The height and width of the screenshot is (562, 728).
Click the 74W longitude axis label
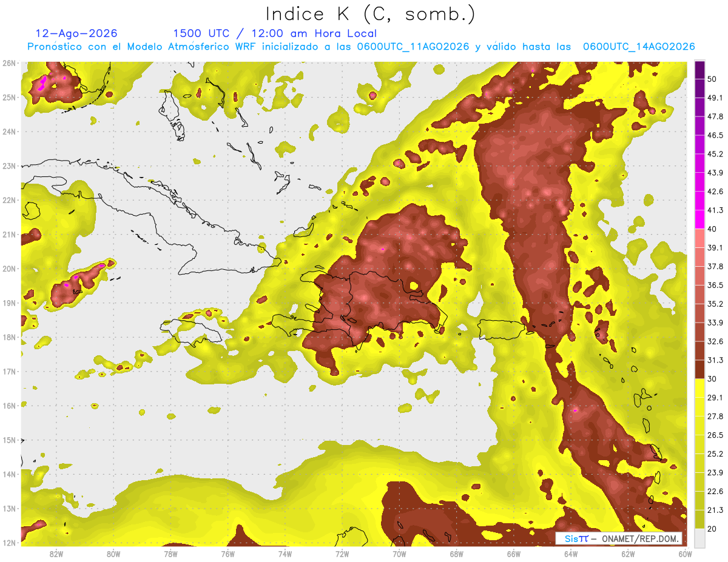click(x=285, y=554)
